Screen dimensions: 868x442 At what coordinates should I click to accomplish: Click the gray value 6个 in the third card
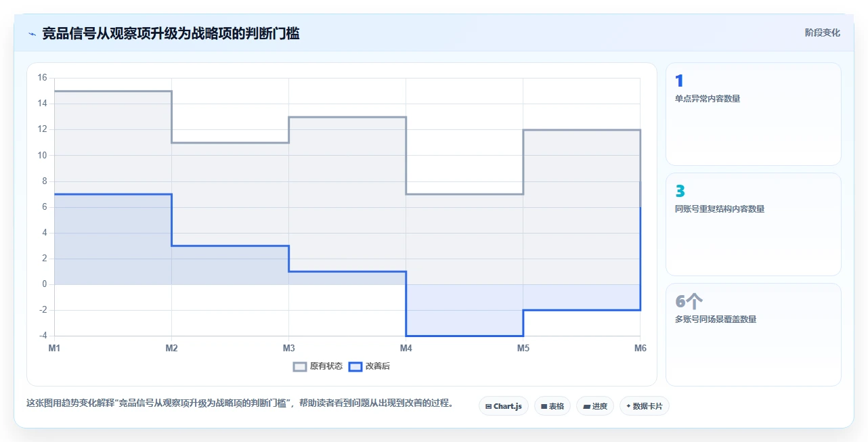(689, 302)
